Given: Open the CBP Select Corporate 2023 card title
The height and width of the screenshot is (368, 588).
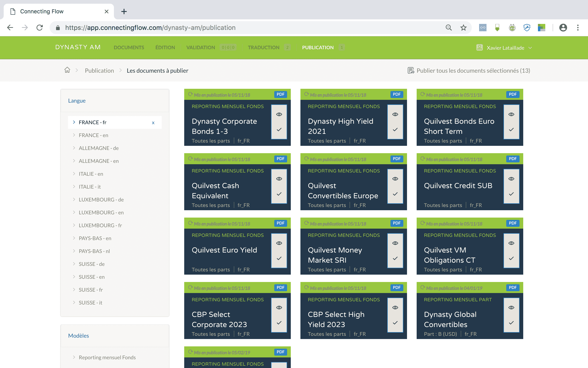Looking at the screenshot, I should tap(219, 319).
